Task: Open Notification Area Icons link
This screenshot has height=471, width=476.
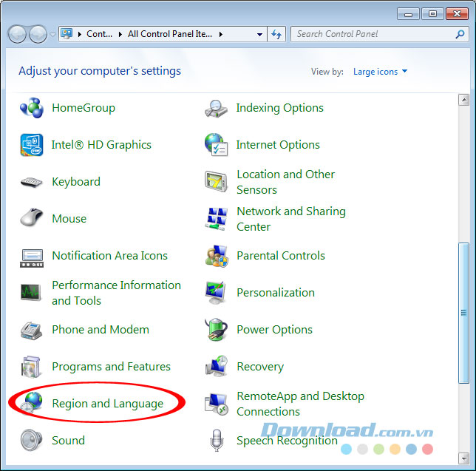Action: tap(109, 256)
